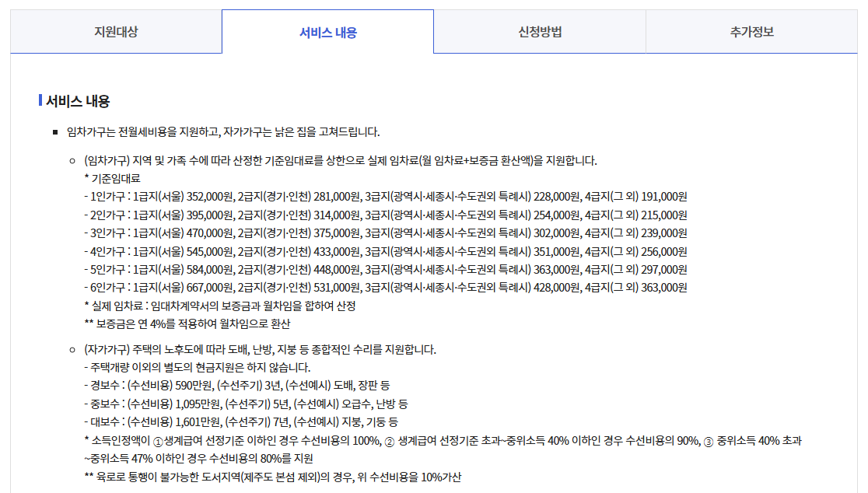Image resolution: width=868 pixels, height=493 pixels.
Task: Open the 신청방법 tab
Action: click(539, 30)
